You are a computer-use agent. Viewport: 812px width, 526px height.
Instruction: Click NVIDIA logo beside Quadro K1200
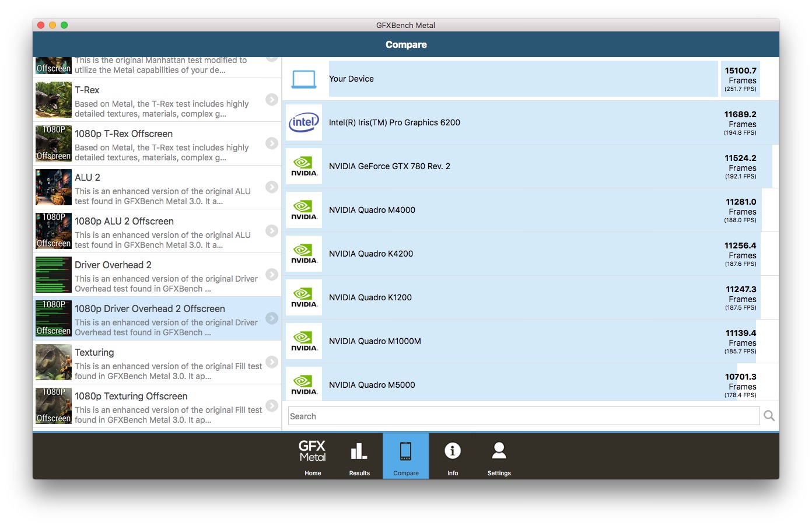[304, 297]
